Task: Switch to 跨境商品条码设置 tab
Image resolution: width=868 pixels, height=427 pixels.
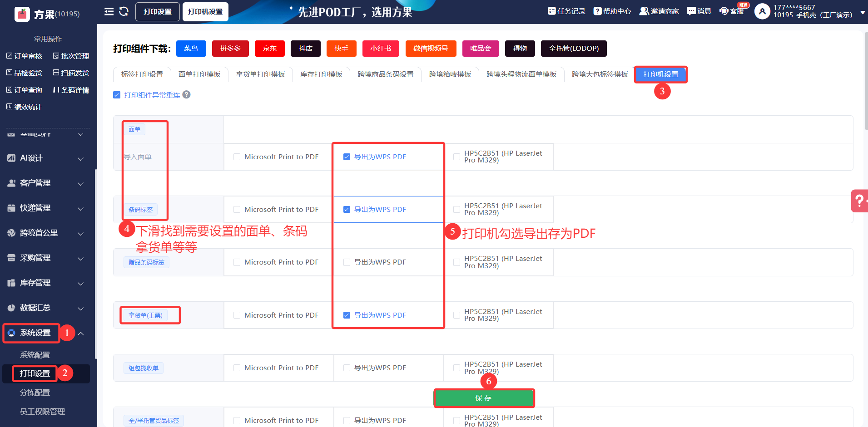Action: (386, 74)
